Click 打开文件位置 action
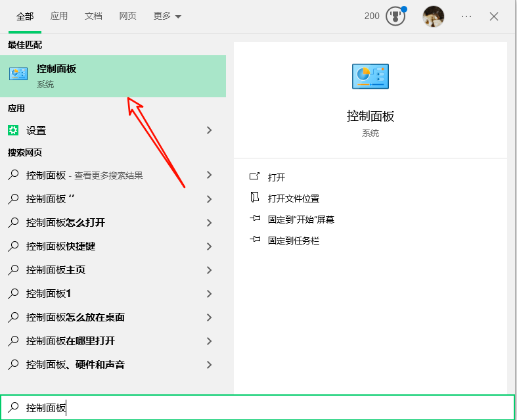This screenshot has height=420, width=517. pos(294,198)
